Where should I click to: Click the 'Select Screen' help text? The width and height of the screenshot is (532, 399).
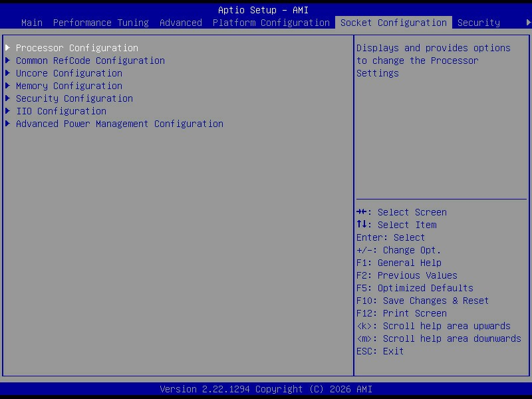(x=412, y=212)
